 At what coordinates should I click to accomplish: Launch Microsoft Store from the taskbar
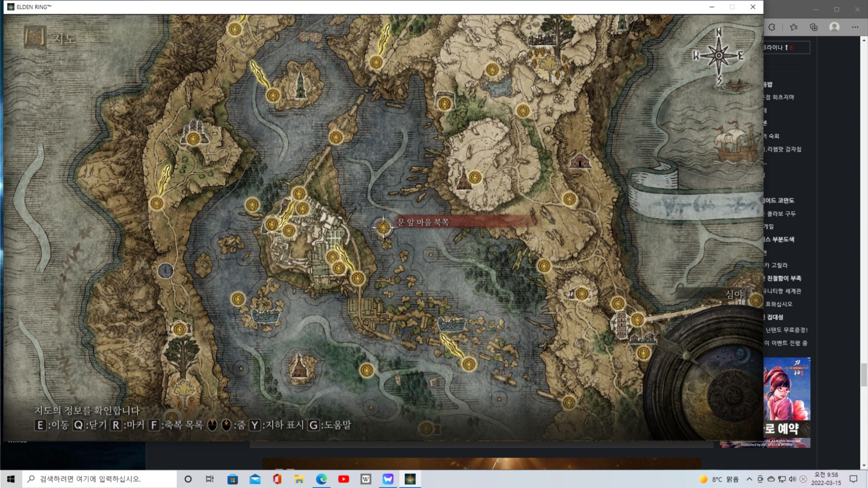(x=232, y=479)
